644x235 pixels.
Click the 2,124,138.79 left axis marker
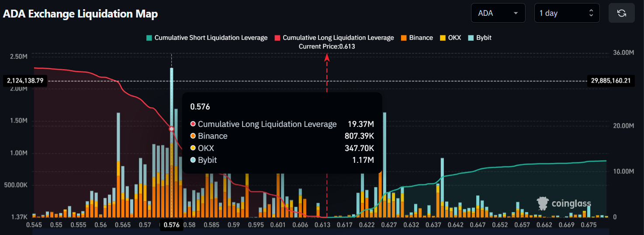pyautogui.click(x=26, y=81)
